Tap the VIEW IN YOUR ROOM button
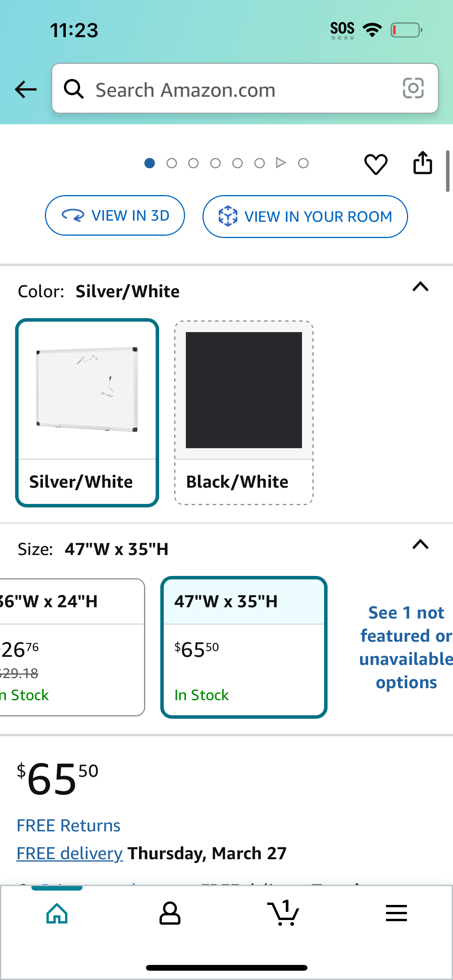 [305, 216]
